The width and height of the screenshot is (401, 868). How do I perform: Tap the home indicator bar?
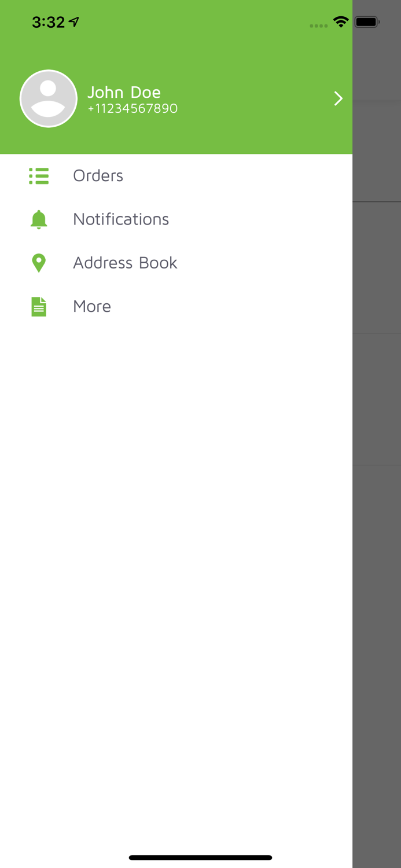click(x=200, y=858)
